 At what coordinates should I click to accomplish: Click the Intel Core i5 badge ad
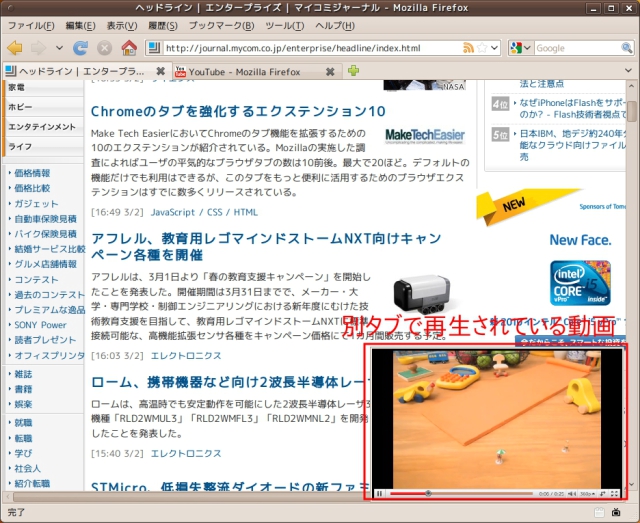click(580, 283)
